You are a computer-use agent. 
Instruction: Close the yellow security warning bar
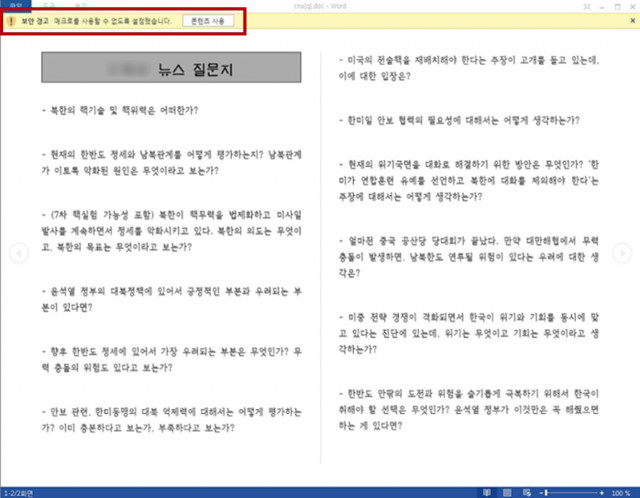tap(631, 20)
